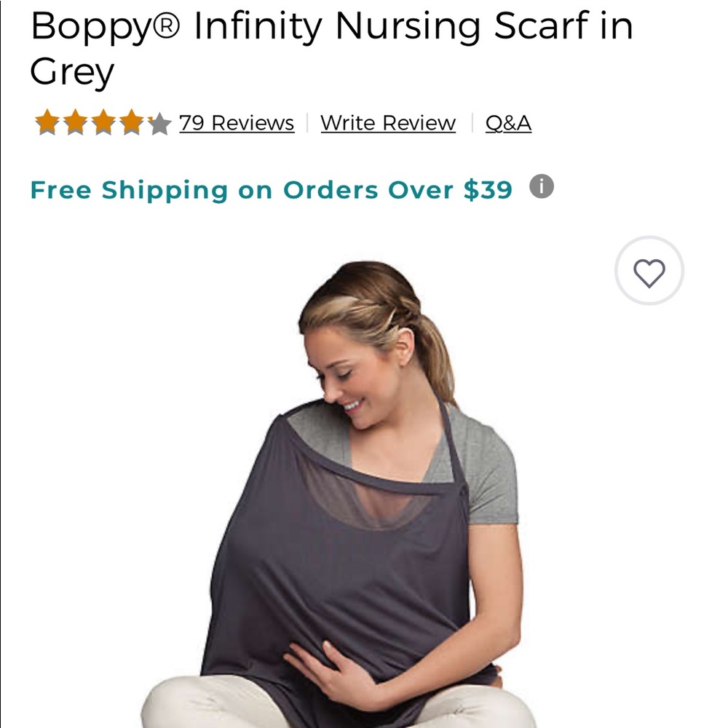Click the product title Boppy Infinity Nursing Scarf
Screen dimensions: 728x728
coord(328,27)
